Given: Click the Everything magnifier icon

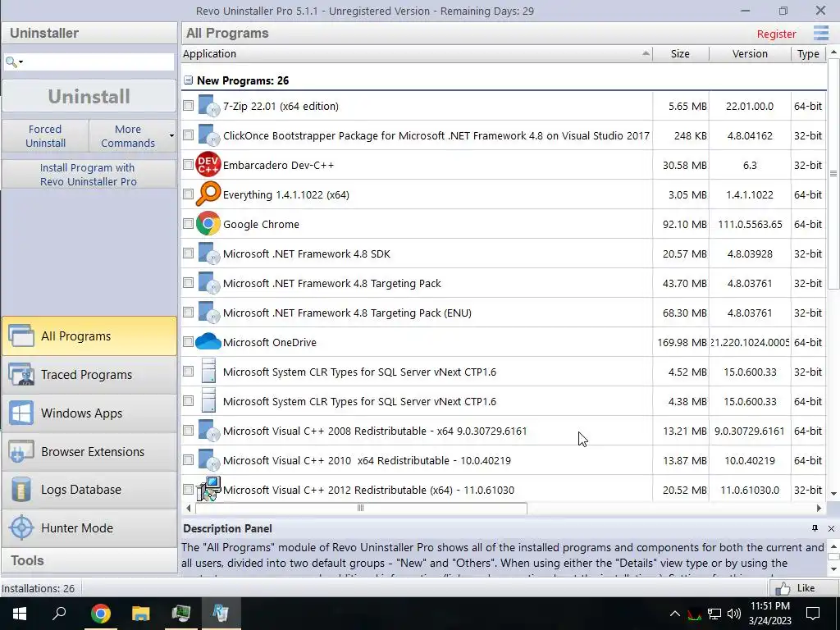Looking at the screenshot, I should point(208,194).
